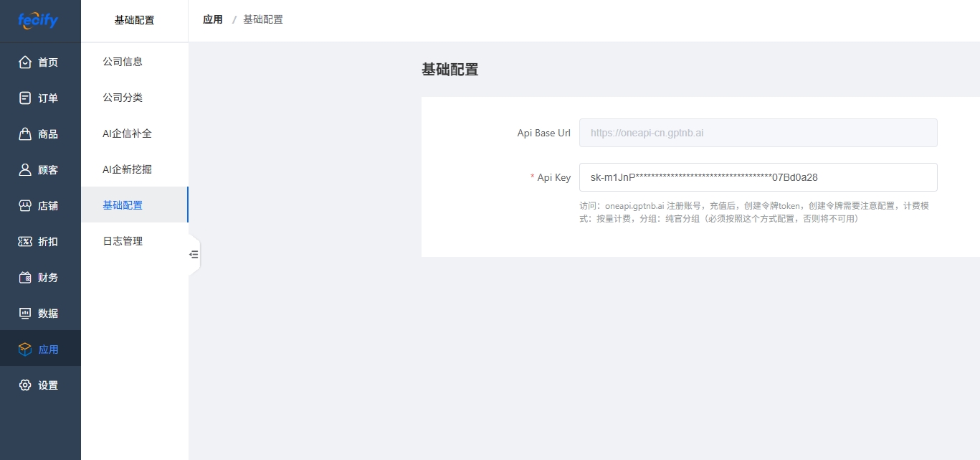
Task: Collapse the submenu sidebar panel
Action: pos(194,254)
